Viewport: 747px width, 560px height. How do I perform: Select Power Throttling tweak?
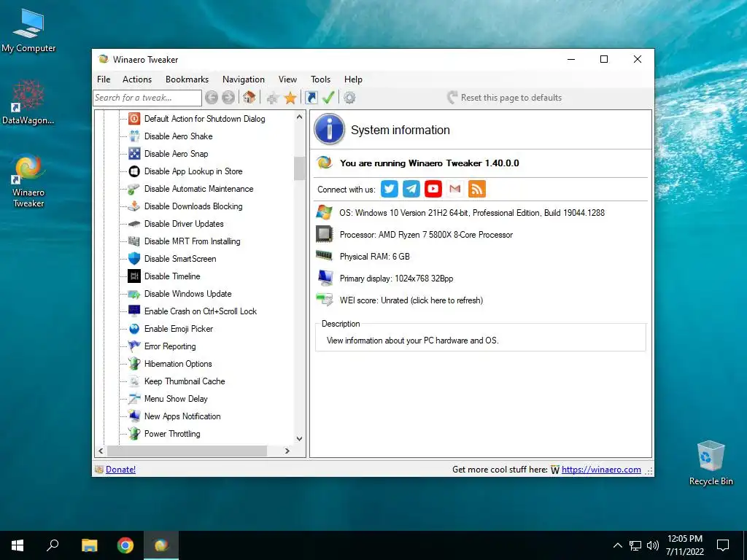172,434
